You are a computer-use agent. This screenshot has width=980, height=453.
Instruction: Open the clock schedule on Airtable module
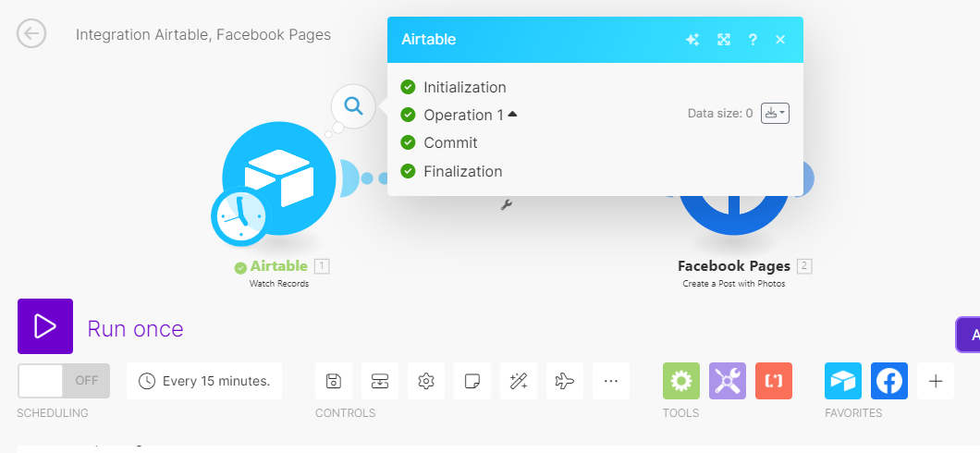click(240, 216)
